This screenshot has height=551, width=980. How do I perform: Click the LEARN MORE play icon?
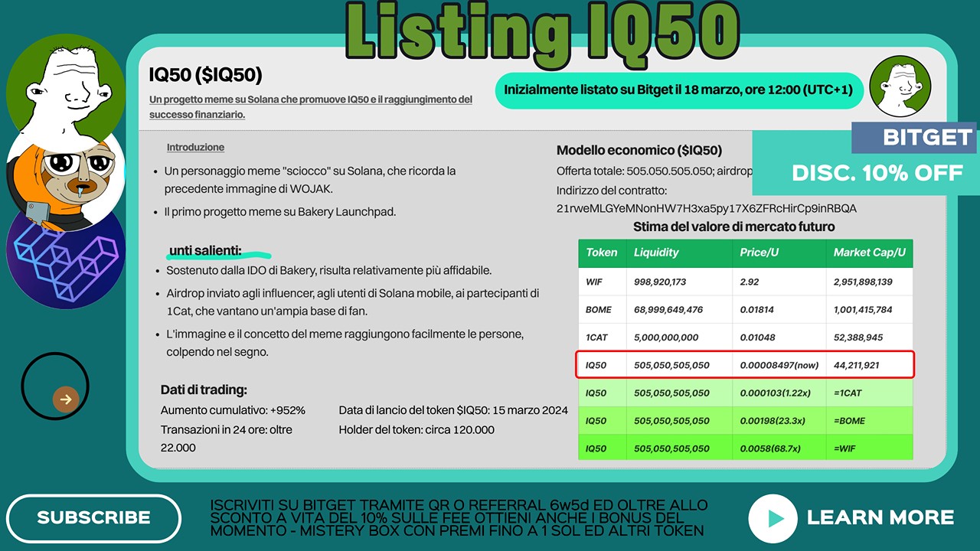773,519
